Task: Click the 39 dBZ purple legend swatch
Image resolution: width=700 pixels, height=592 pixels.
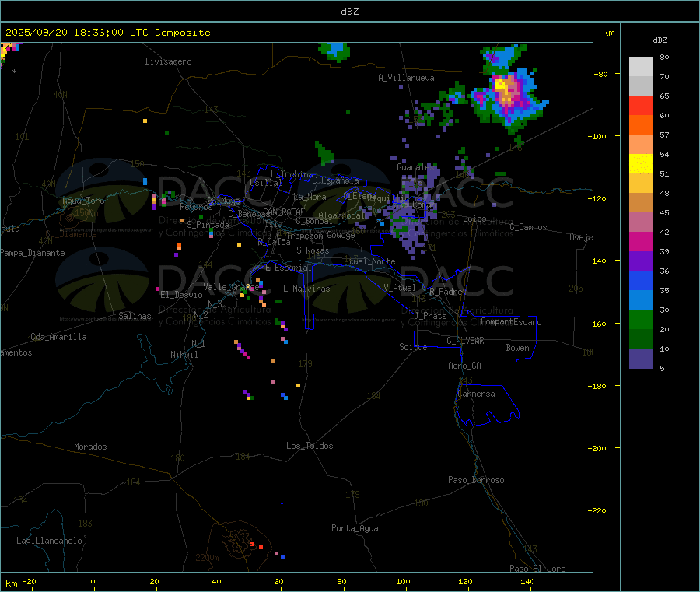Action: [x=641, y=261]
